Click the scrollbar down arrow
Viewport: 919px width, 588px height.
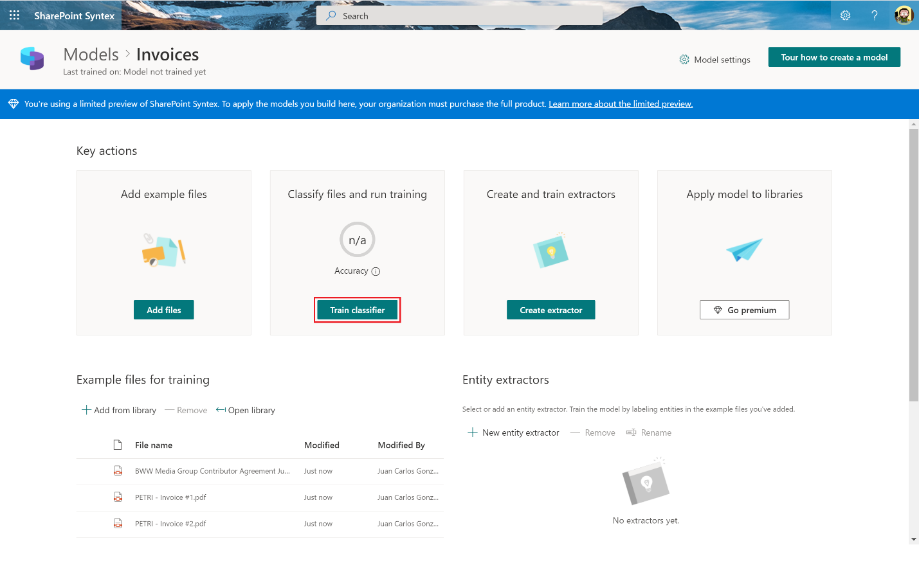coord(913,539)
